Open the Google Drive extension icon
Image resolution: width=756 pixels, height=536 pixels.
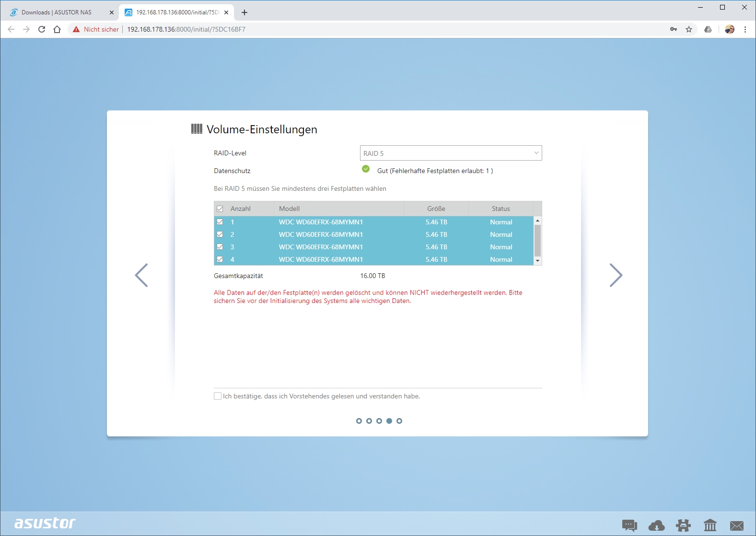708,29
